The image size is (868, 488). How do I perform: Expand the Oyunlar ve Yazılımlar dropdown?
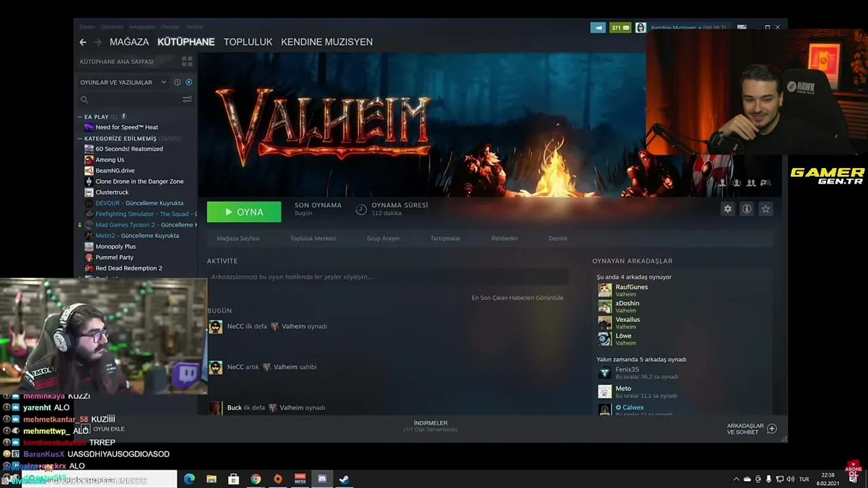(163, 82)
